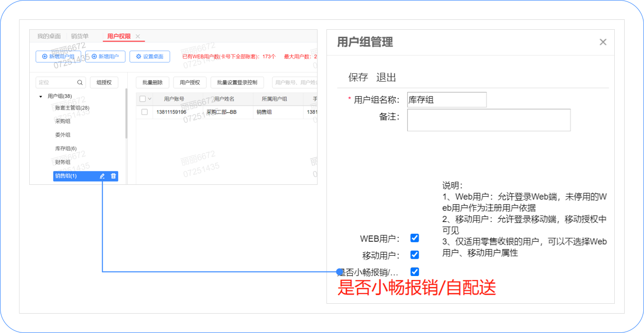This screenshot has width=644, height=333.
Task: Toggle the 移动用户 checkbox
Action: tap(415, 255)
